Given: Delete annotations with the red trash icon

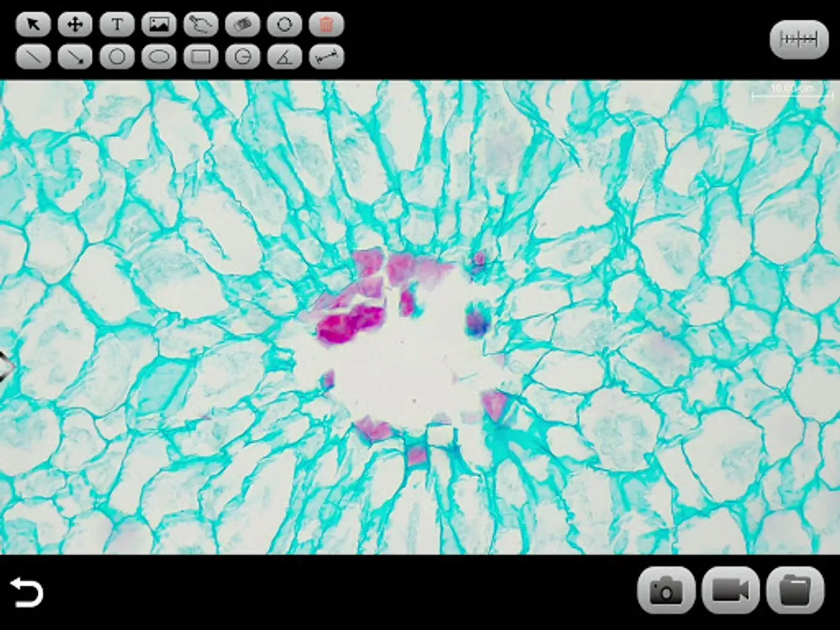Looking at the screenshot, I should [327, 24].
